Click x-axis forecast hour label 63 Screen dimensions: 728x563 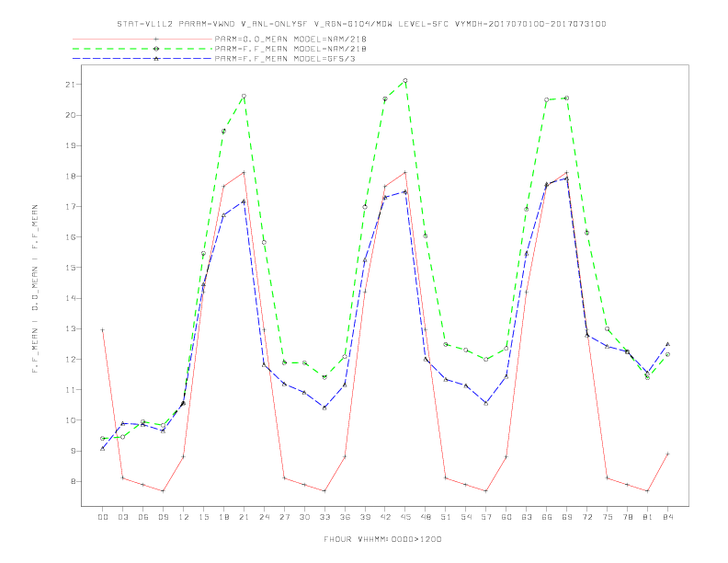pyautogui.click(x=527, y=517)
